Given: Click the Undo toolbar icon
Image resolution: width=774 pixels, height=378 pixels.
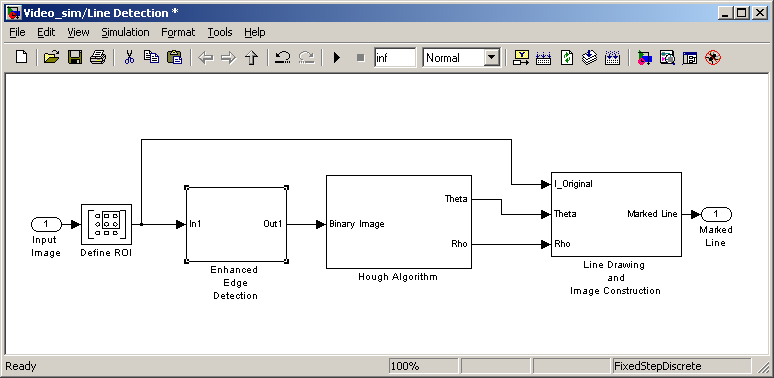Looking at the screenshot, I should (x=282, y=58).
